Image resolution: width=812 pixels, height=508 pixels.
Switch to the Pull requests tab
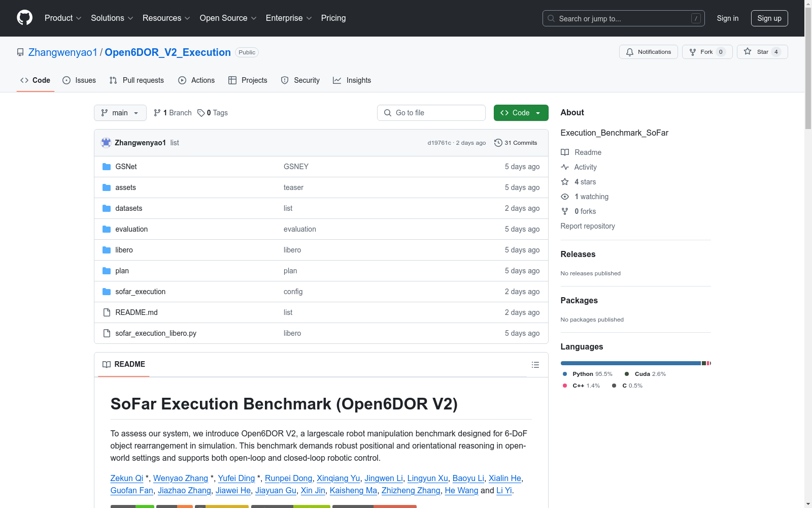[x=137, y=80]
